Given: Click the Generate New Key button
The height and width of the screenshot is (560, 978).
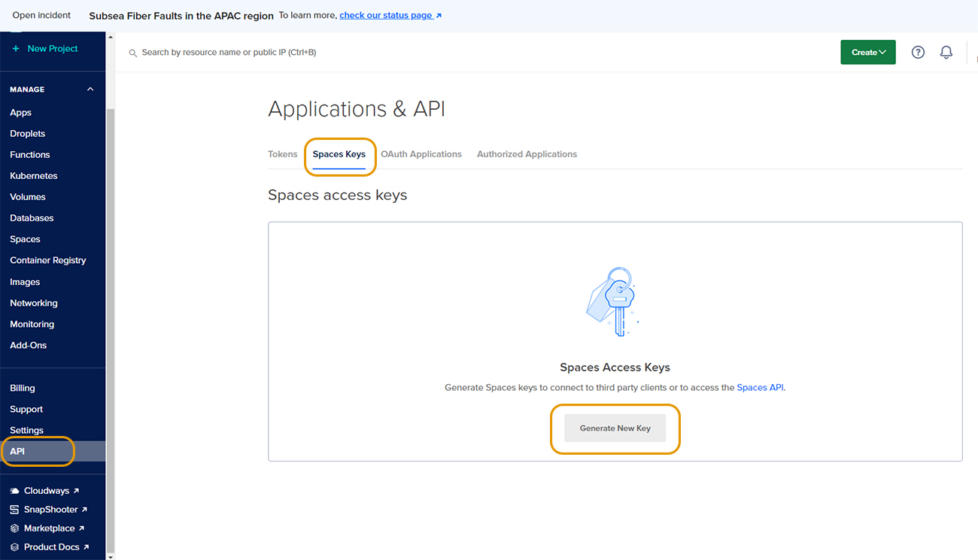Looking at the screenshot, I should [x=615, y=428].
